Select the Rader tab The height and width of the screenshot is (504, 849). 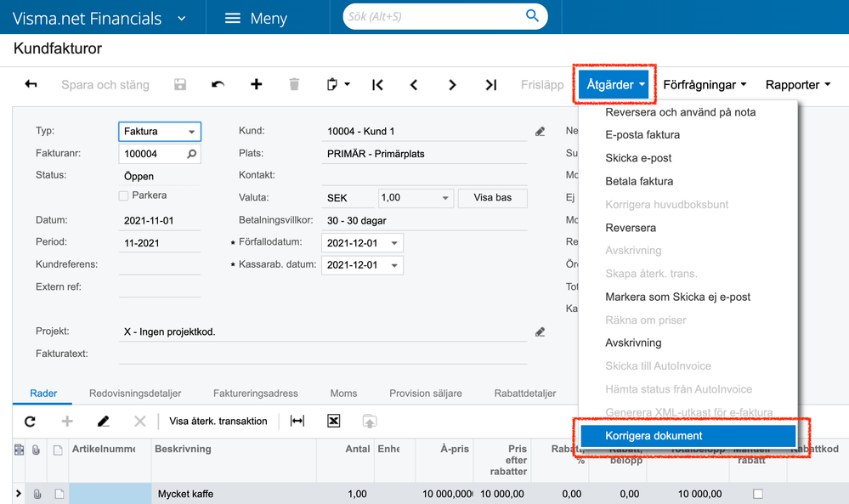(x=43, y=394)
